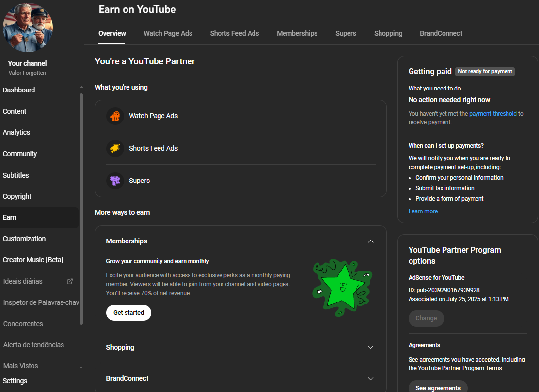Open the BrandConnect tab
This screenshot has height=392, width=539.
tap(441, 33)
